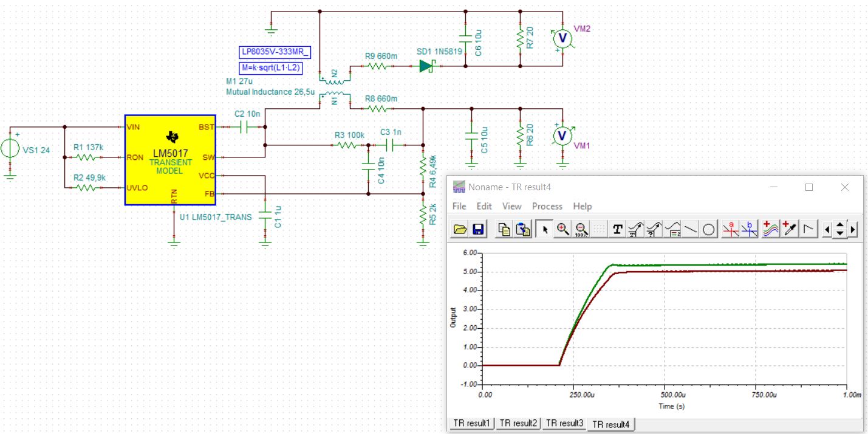
Task: Click the Output y-axis label
Action: [453, 318]
